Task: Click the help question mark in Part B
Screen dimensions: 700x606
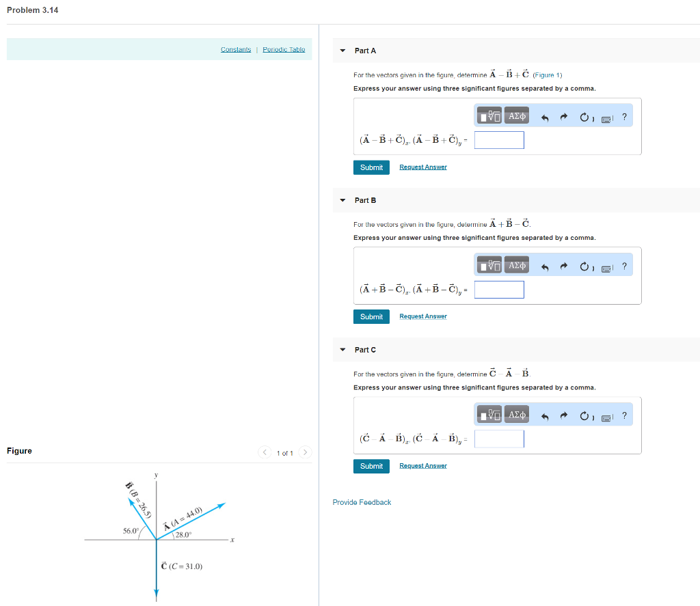Action: 624,266
